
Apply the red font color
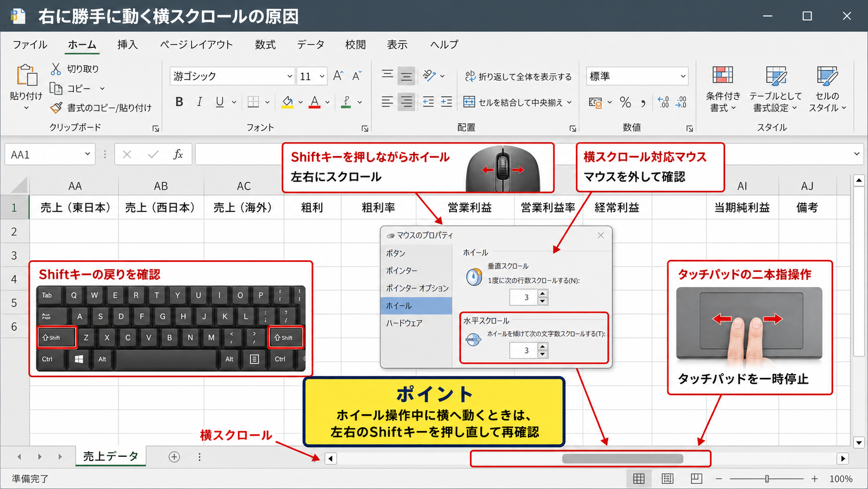pos(315,102)
